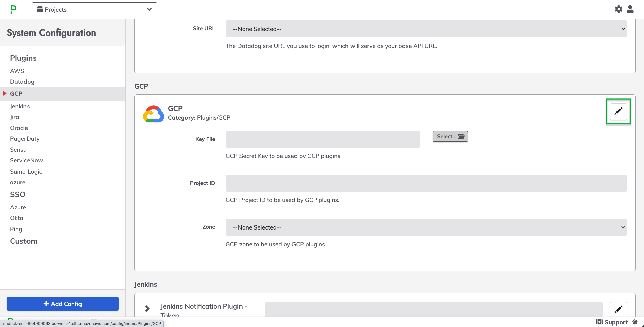Click the Support gear icon
The height and width of the screenshot is (327, 644).
point(635,322)
